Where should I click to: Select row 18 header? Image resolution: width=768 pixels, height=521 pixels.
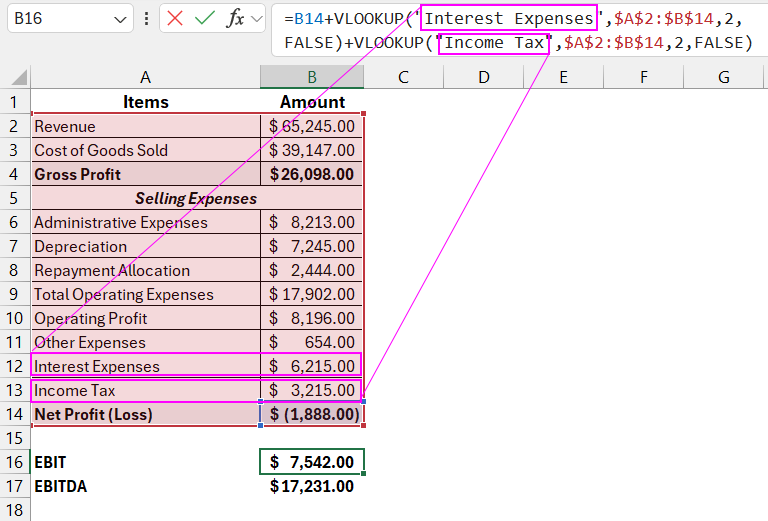tap(14, 510)
